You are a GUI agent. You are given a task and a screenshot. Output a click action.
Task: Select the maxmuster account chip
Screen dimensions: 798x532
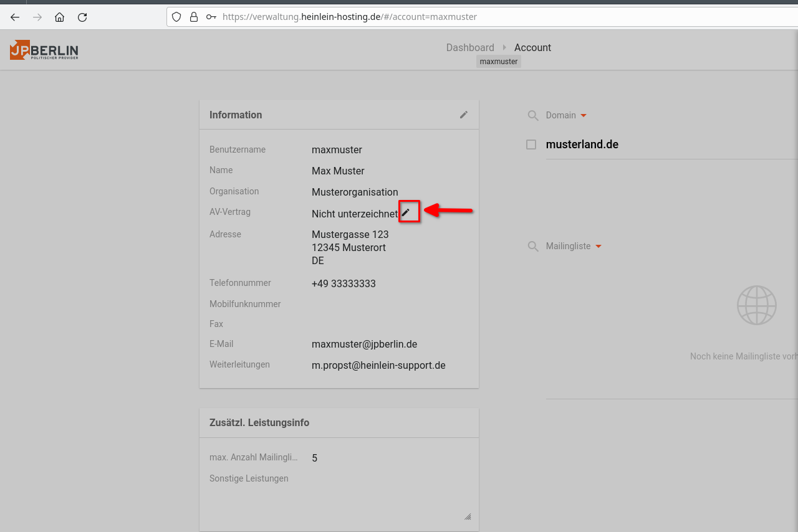[498, 61]
